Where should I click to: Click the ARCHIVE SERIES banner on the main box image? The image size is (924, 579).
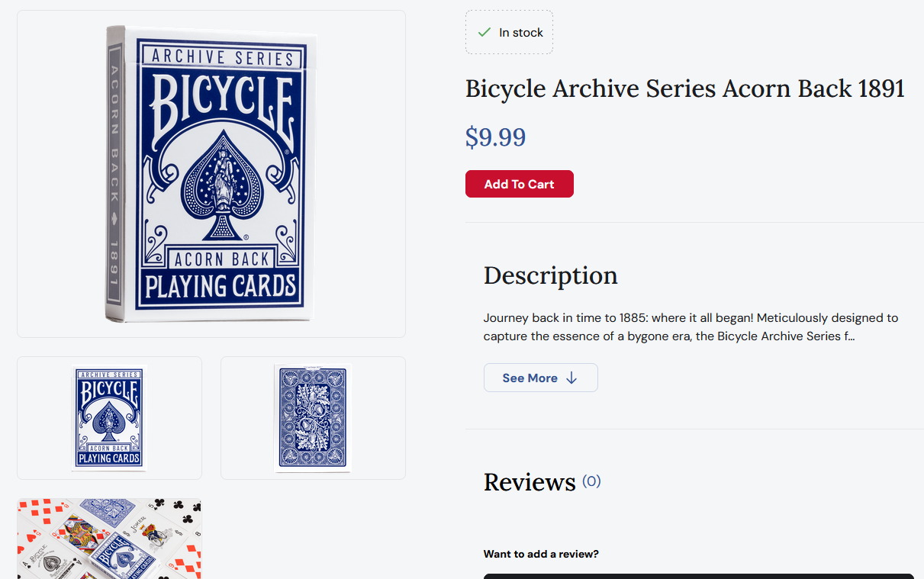(x=222, y=57)
